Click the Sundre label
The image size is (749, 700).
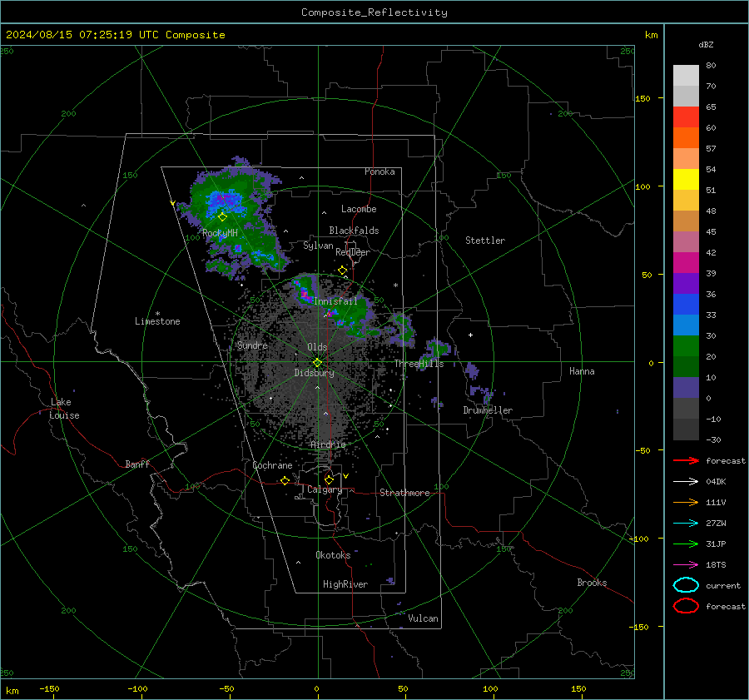[x=252, y=345]
